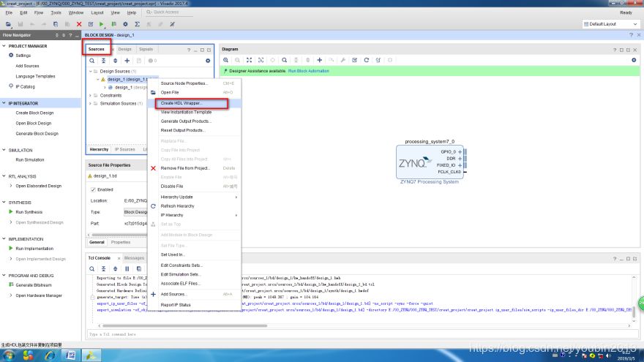Click the Tcl command input field
The width and height of the screenshot is (644, 362).
[363, 334]
